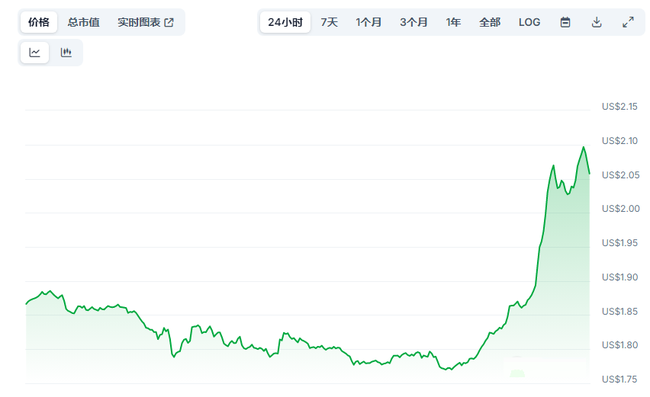
Task: Click the US$1.85 axis label
Action: (x=619, y=311)
